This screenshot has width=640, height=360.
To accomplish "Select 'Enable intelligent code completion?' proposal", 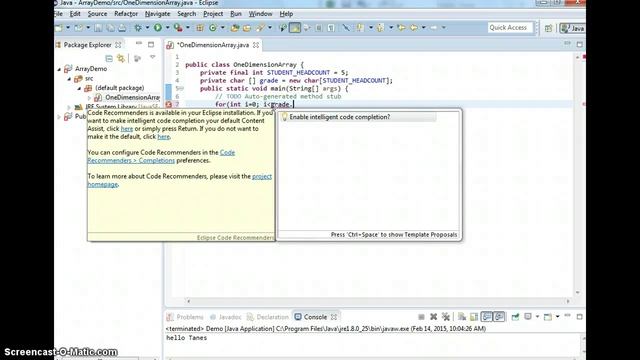I will click(x=358, y=117).
